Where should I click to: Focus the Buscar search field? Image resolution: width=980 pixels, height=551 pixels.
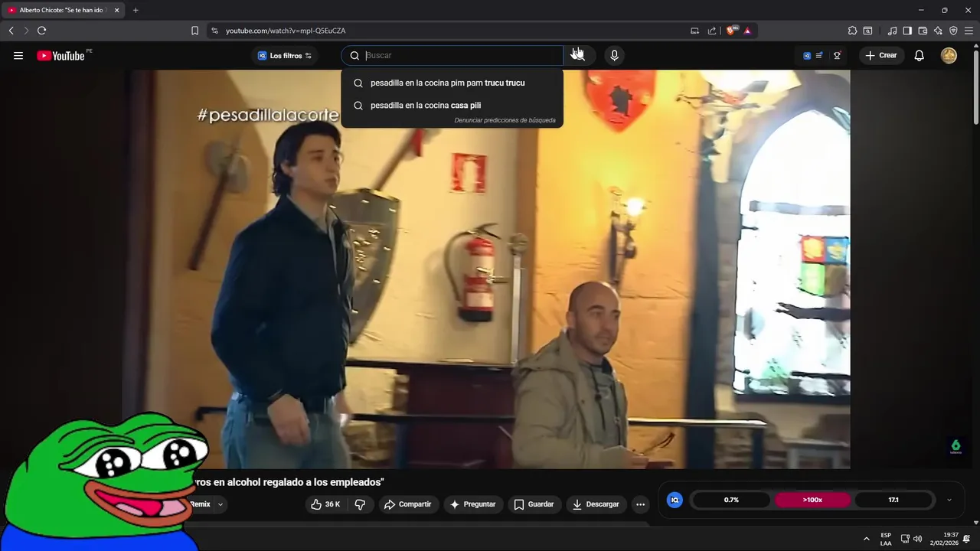(452, 55)
